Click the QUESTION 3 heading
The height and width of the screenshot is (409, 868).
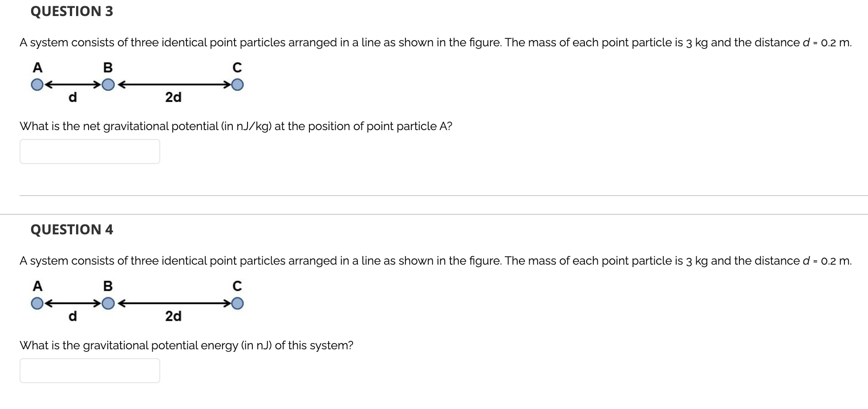point(72,11)
